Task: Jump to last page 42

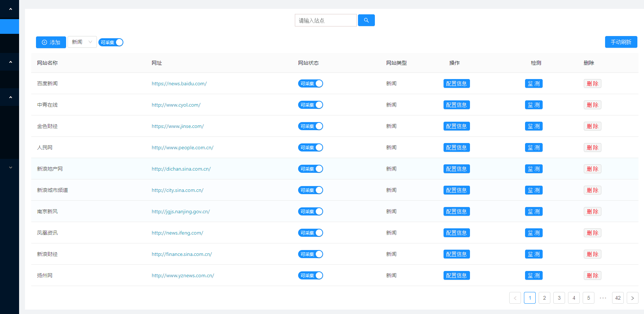Action: tap(618, 298)
